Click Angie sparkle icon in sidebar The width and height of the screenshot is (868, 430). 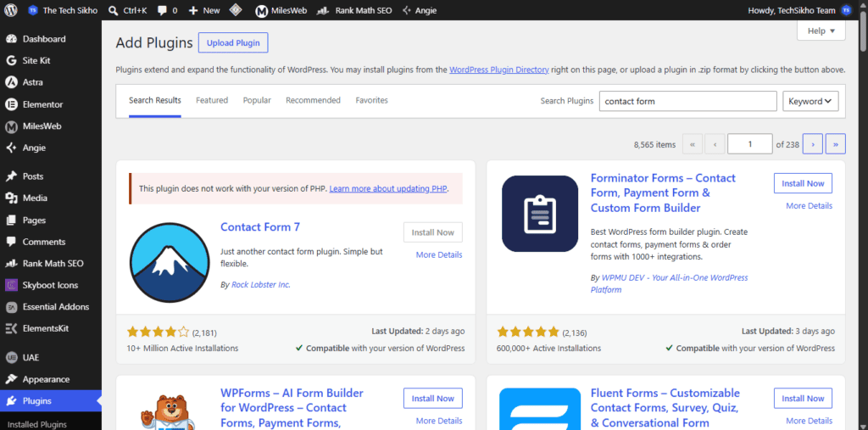[11, 148]
